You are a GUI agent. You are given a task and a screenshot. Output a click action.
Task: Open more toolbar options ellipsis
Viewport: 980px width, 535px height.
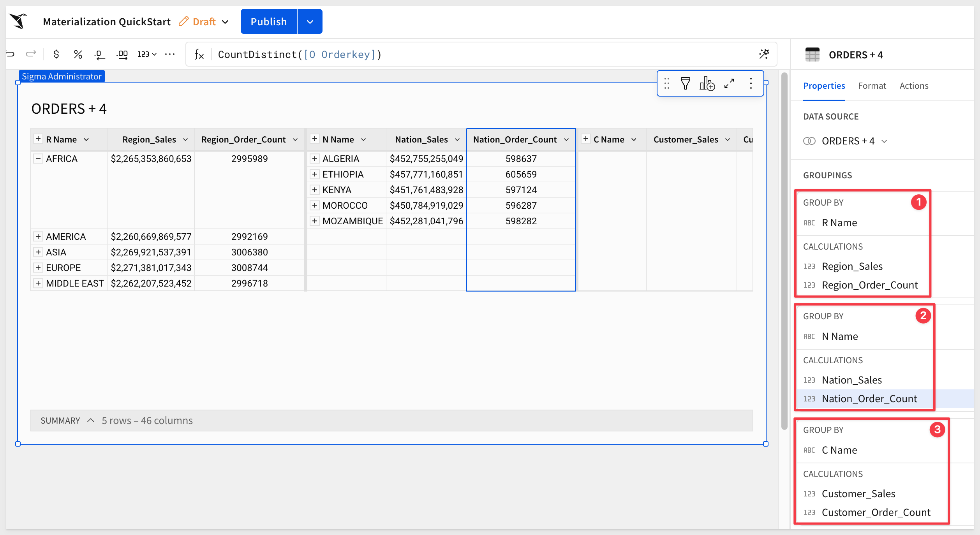[x=170, y=54]
